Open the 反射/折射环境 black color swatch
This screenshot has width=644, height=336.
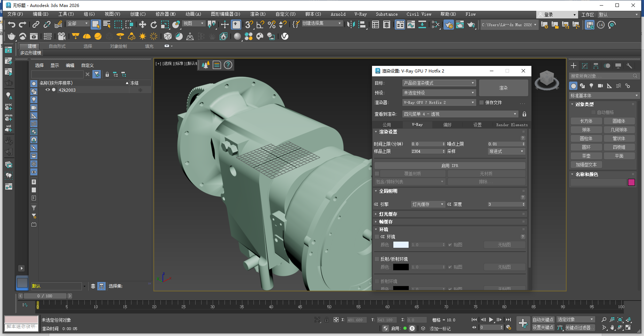tap(401, 267)
